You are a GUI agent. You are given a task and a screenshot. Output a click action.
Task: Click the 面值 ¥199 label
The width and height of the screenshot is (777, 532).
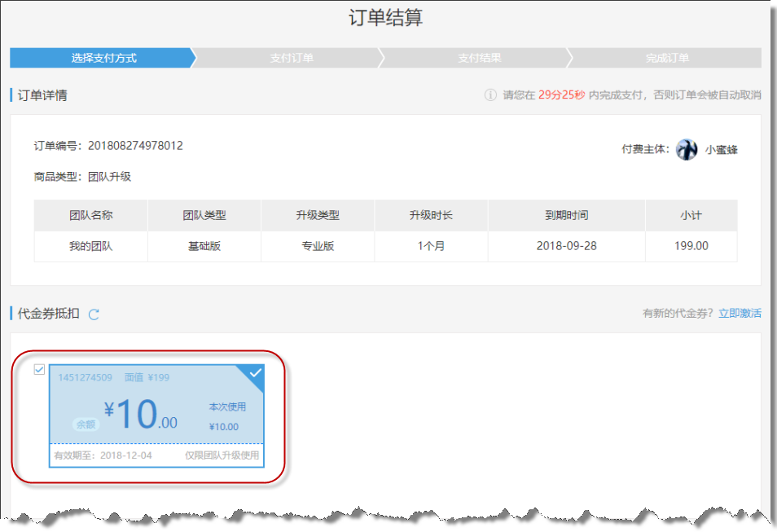[x=147, y=377]
